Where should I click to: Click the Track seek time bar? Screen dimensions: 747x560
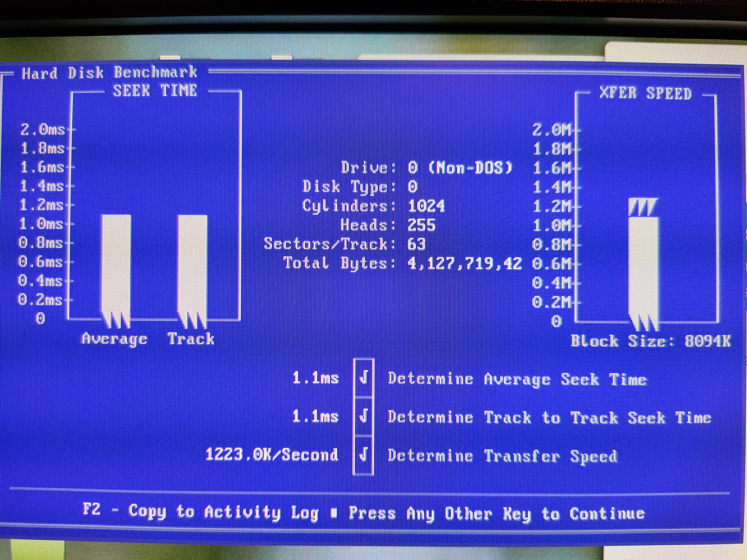pos(193,267)
